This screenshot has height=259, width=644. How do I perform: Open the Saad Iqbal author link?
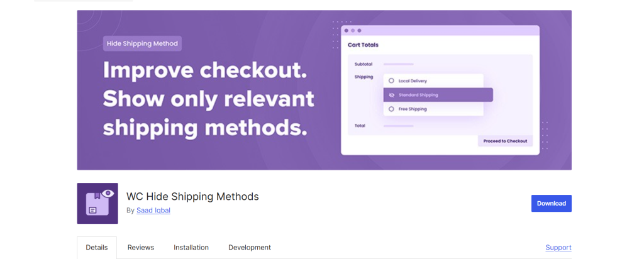pyautogui.click(x=153, y=210)
